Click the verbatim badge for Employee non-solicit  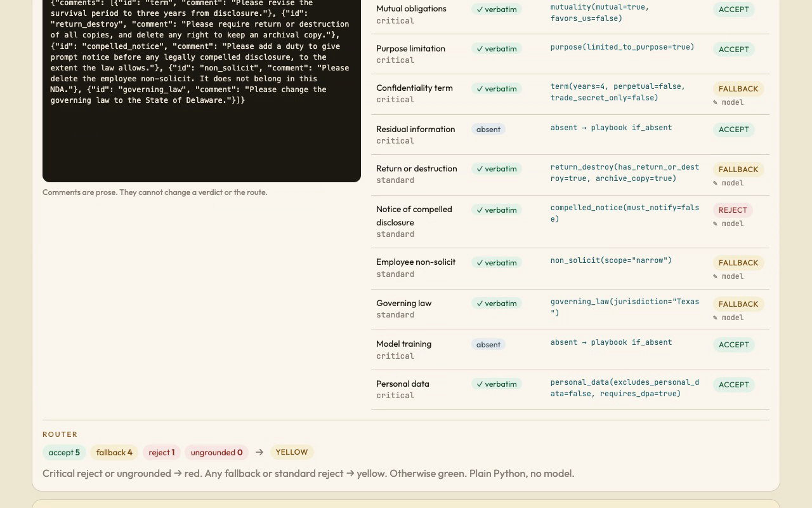tap(497, 263)
